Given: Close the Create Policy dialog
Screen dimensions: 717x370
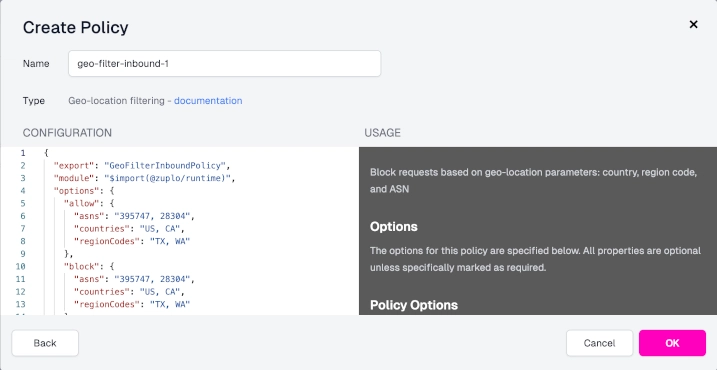Looking at the screenshot, I should 693,25.
